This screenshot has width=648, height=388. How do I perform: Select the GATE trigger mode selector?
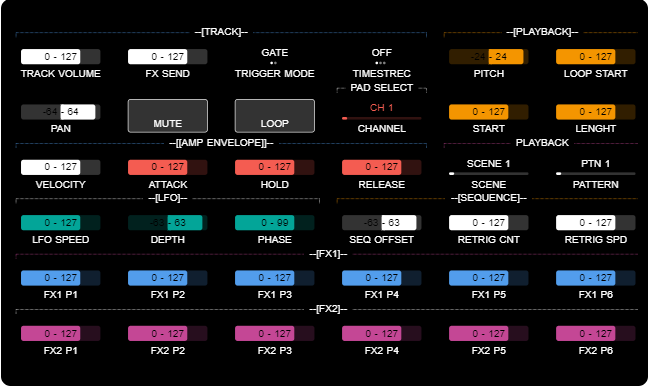274,56
